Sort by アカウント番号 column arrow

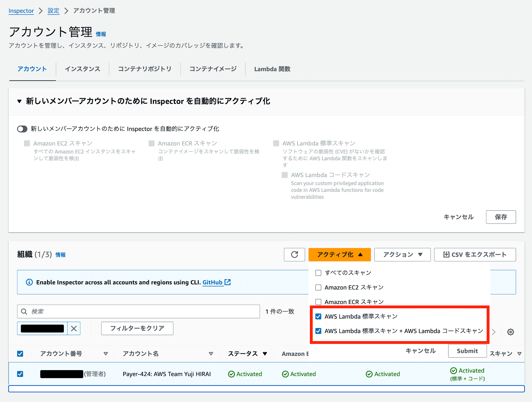[106, 354]
